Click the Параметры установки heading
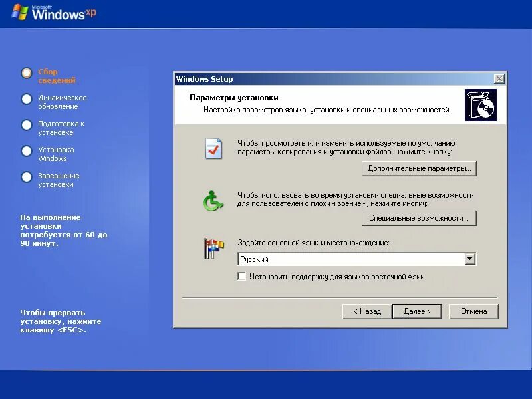Viewport: 532px width, 399px height. pos(234,98)
